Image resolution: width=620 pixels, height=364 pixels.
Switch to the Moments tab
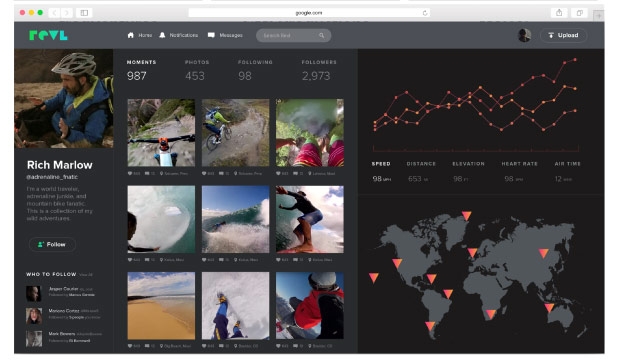pos(141,70)
